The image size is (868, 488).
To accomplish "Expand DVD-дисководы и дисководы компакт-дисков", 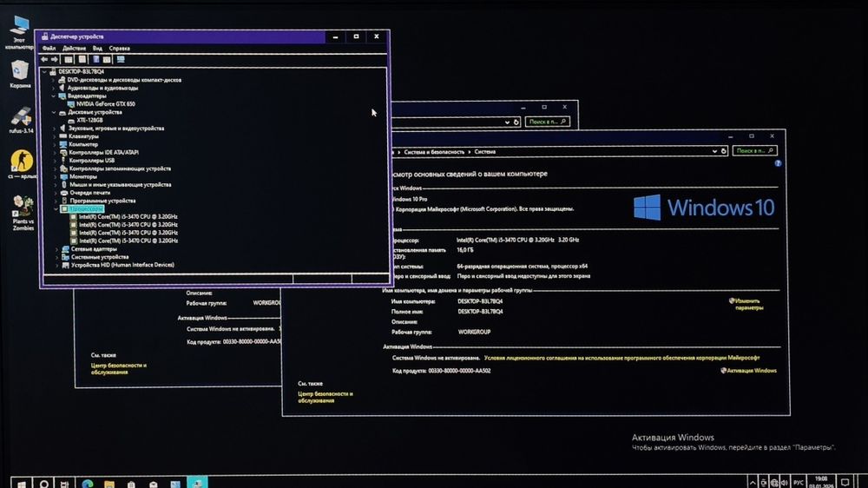I will click(53, 80).
